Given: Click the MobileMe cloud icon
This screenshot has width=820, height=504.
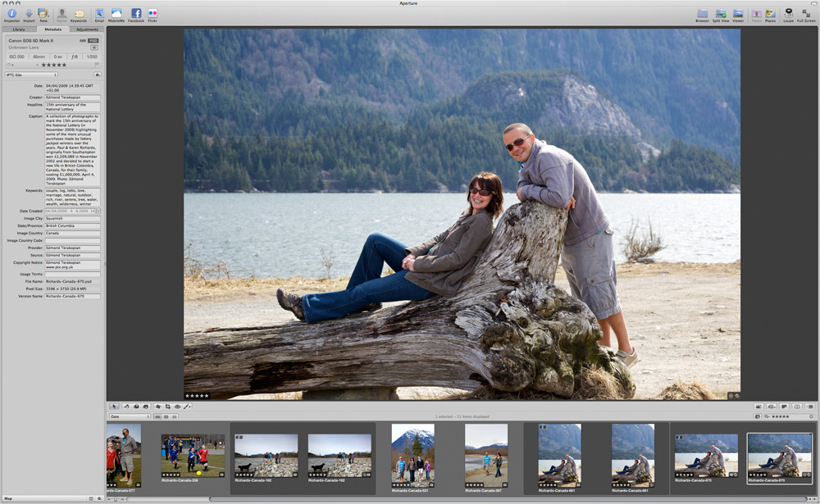Looking at the screenshot, I should coord(116,13).
